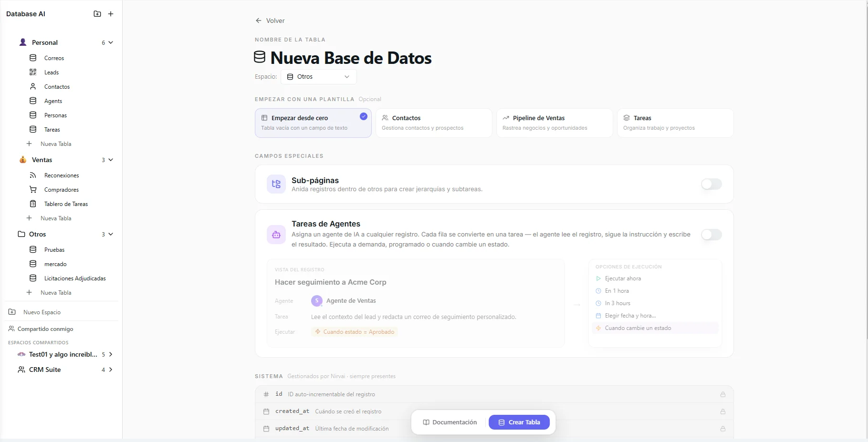Click the database icon beside the table title
This screenshot has height=442, width=868.
coord(260,57)
